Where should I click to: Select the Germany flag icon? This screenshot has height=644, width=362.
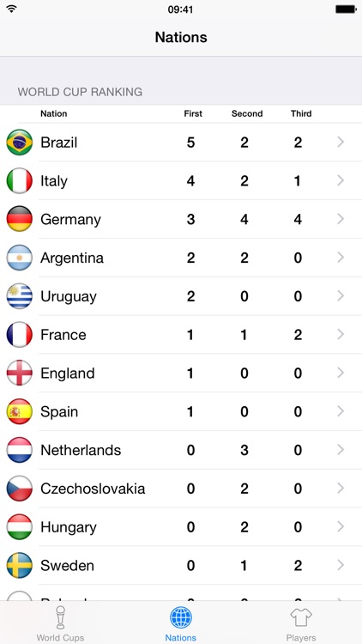19,219
